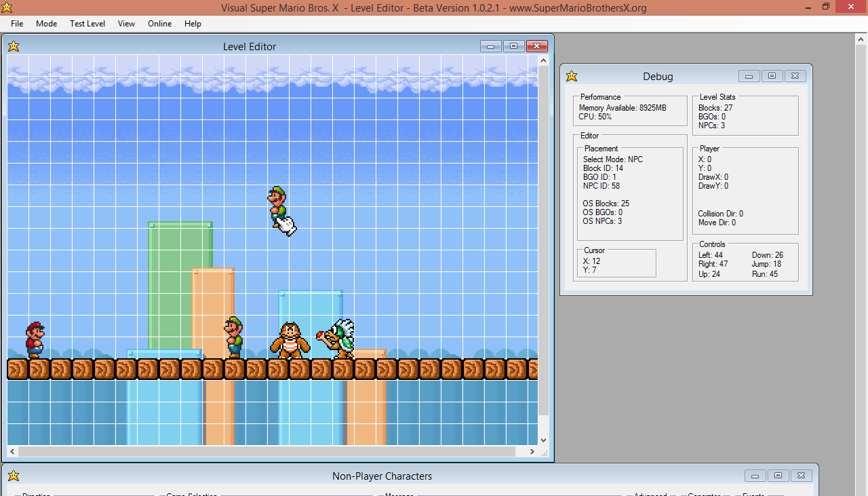Close the Level Editor window
This screenshot has width=868, height=496.
pyautogui.click(x=536, y=46)
